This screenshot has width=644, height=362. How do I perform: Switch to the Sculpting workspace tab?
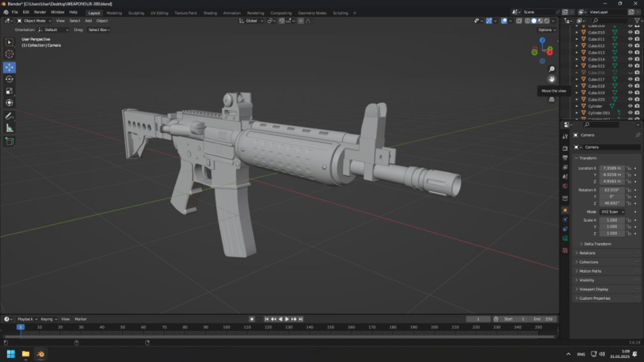point(136,13)
